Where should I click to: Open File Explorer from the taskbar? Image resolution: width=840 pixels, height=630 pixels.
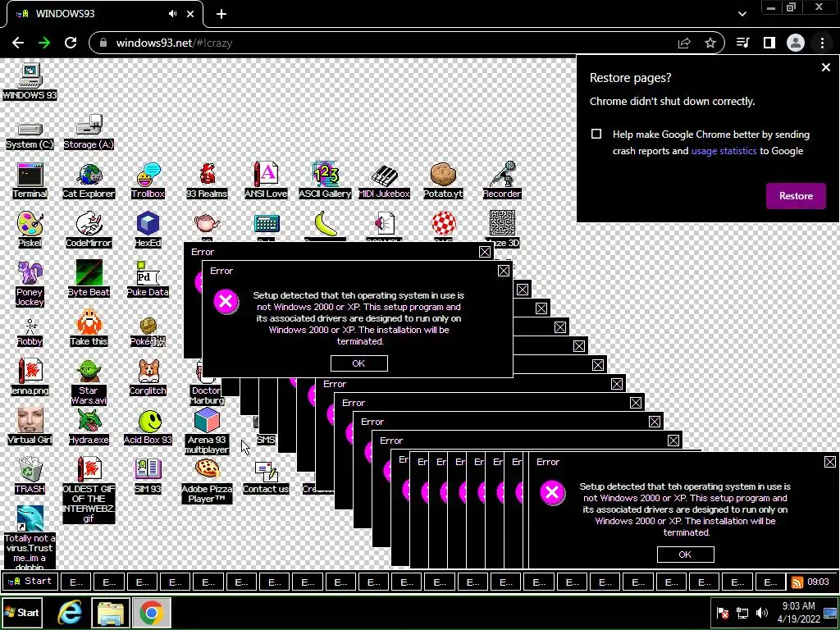coord(111,613)
